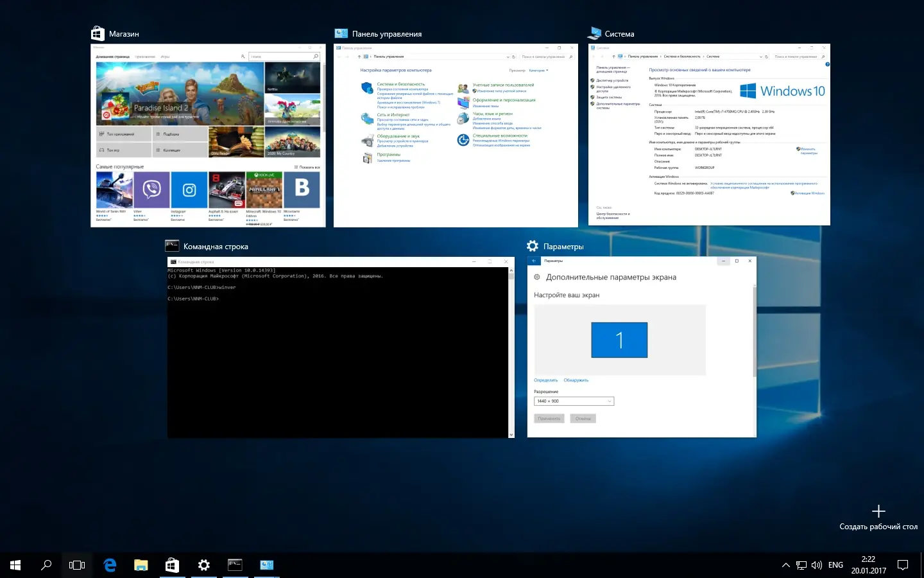Switch to Command Prompt via taskbar icon
Image resolution: width=924 pixels, height=578 pixels.
235,565
